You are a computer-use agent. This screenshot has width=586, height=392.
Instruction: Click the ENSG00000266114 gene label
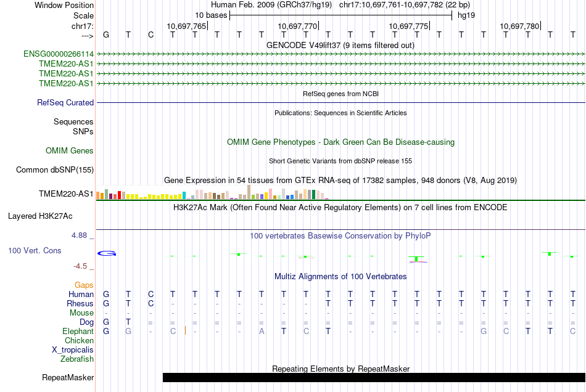click(59, 54)
